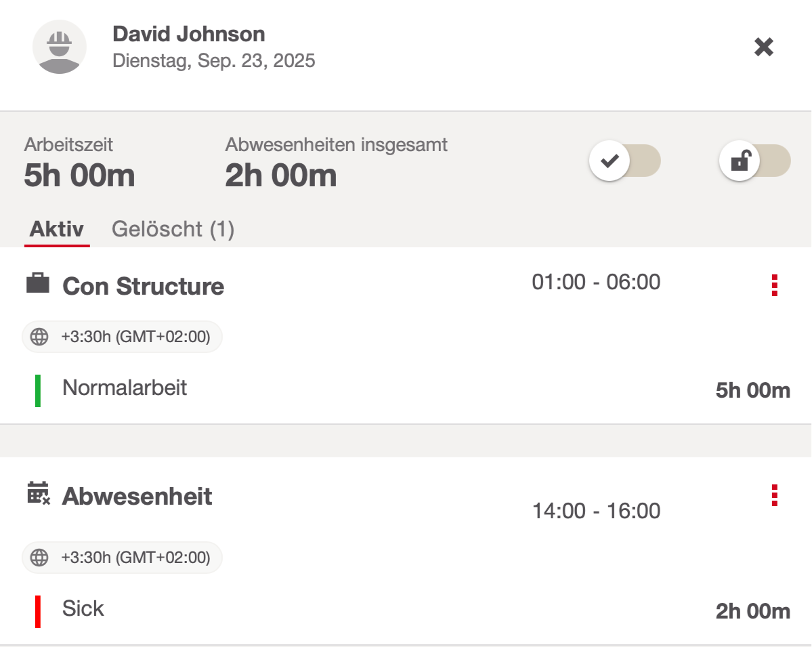This screenshot has width=812, height=647.
Task: Open Con Structure entry options menu
Action: tap(774, 285)
